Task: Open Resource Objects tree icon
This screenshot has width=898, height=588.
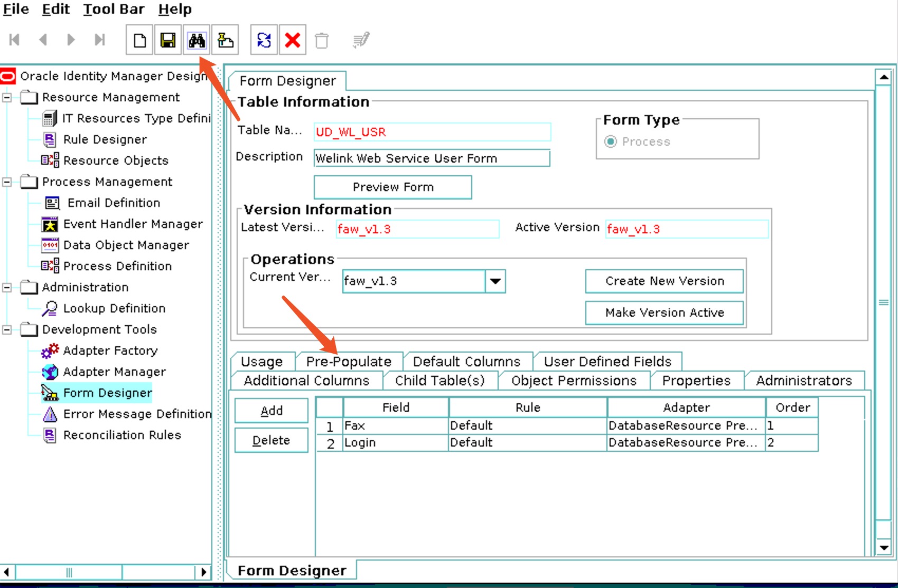Action: point(50,160)
